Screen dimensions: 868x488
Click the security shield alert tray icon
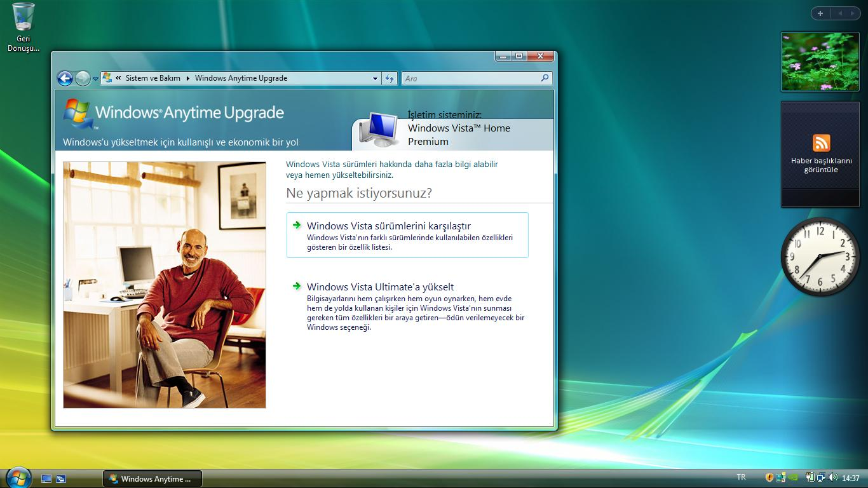point(770,477)
